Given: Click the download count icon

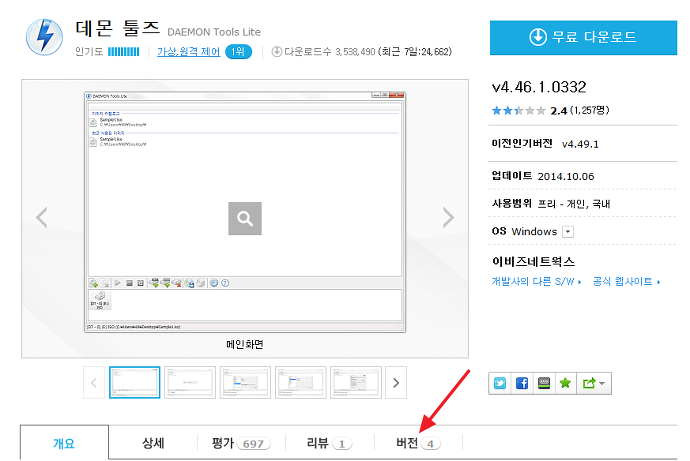Looking at the screenshot, I should pyautogui.click(x=276, y=52).
